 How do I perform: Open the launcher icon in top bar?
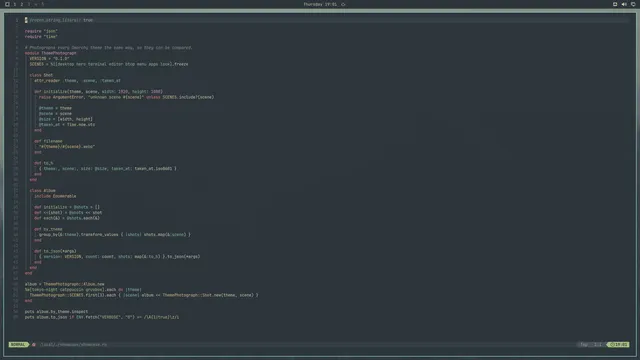pyautogui.click(x=7, y=4)
